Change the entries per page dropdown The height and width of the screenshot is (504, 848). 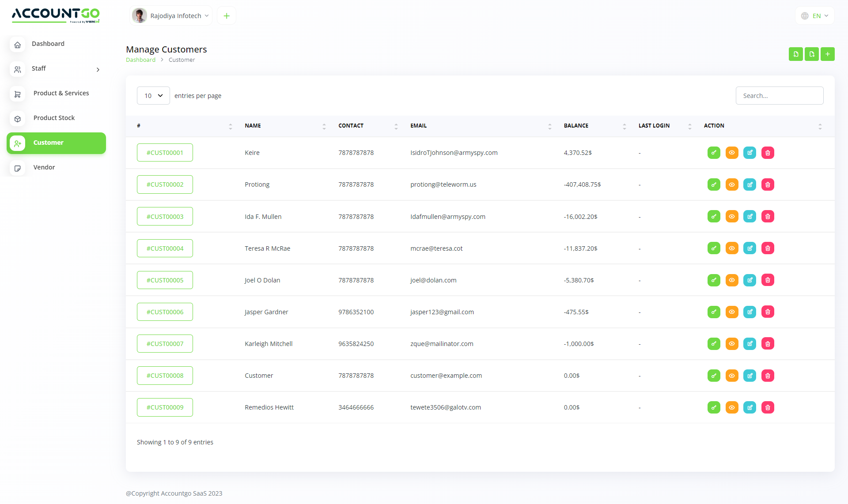pyautogui.click(x=153, y=96)
